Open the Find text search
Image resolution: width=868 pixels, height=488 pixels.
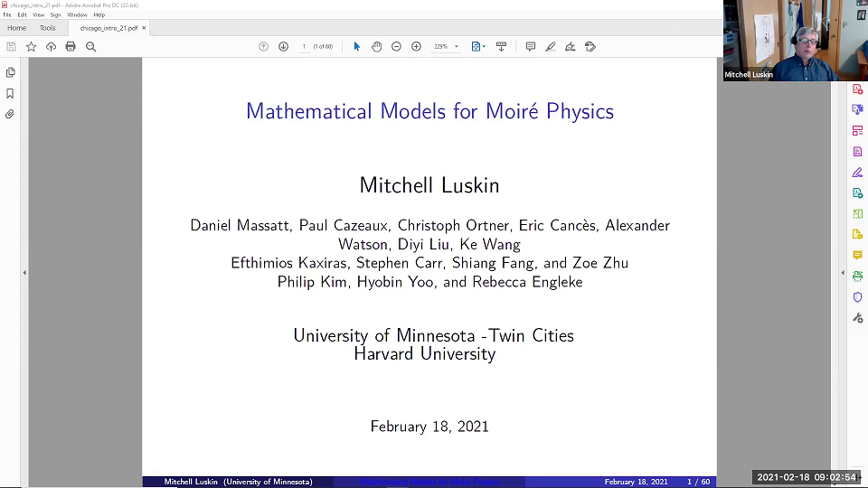tap(90, 47)
